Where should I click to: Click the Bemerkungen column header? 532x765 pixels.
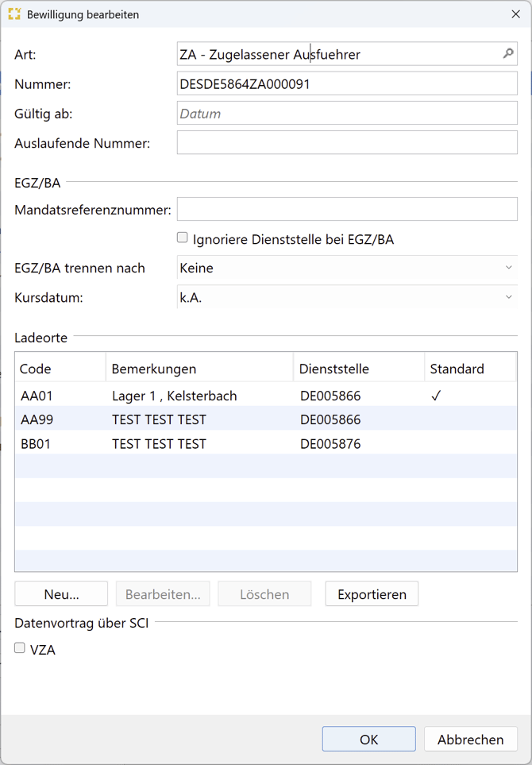point(199,369)
